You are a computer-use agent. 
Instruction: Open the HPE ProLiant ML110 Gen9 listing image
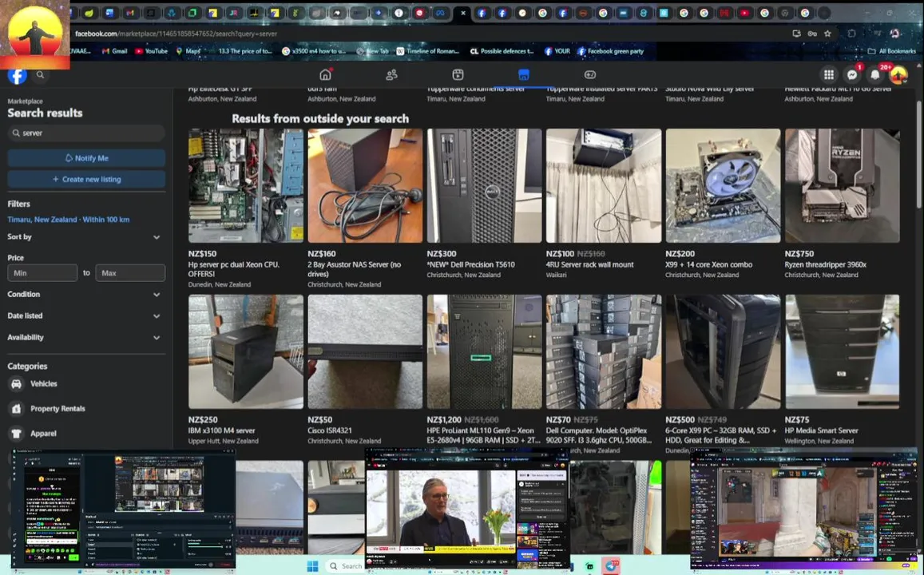click(x=485, y=351)
